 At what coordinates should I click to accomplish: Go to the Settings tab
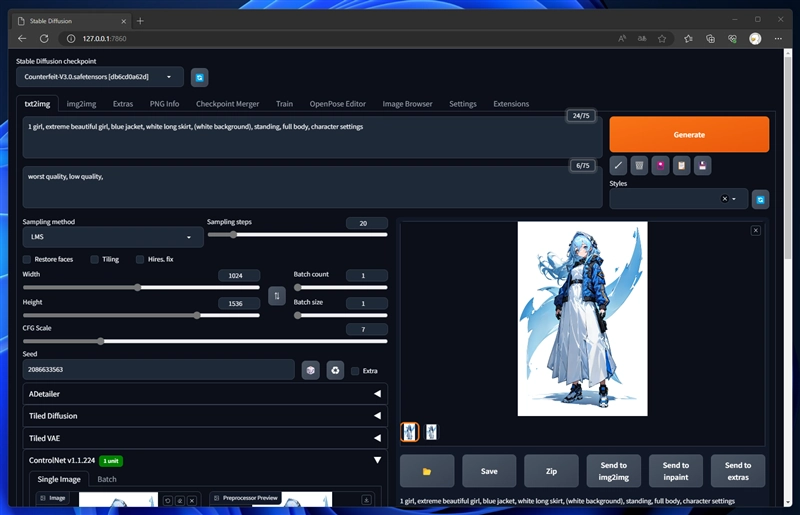coord(463,104)
